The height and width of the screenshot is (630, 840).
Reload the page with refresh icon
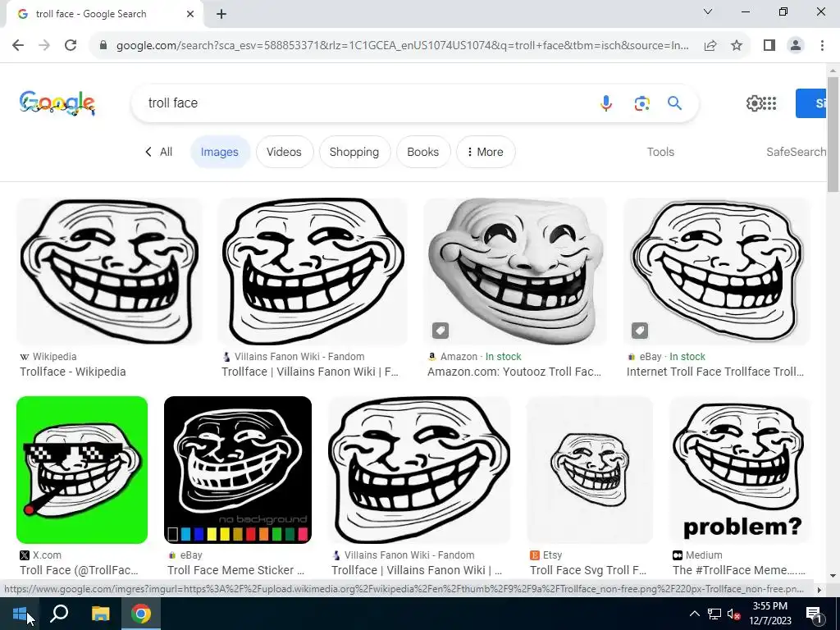71,46
